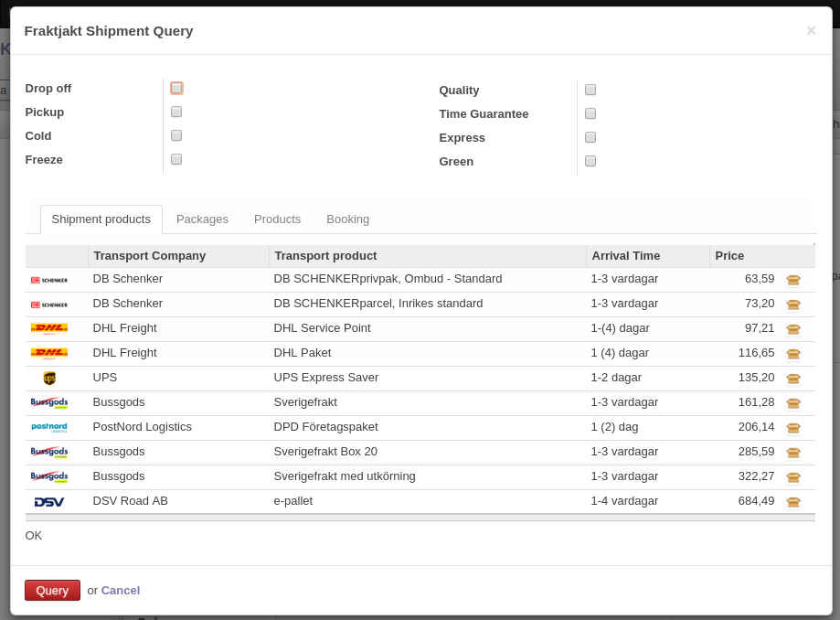Toggle the Green checkbox
The width and height of the screenshot is (840, 620).
tap(590, 161)
